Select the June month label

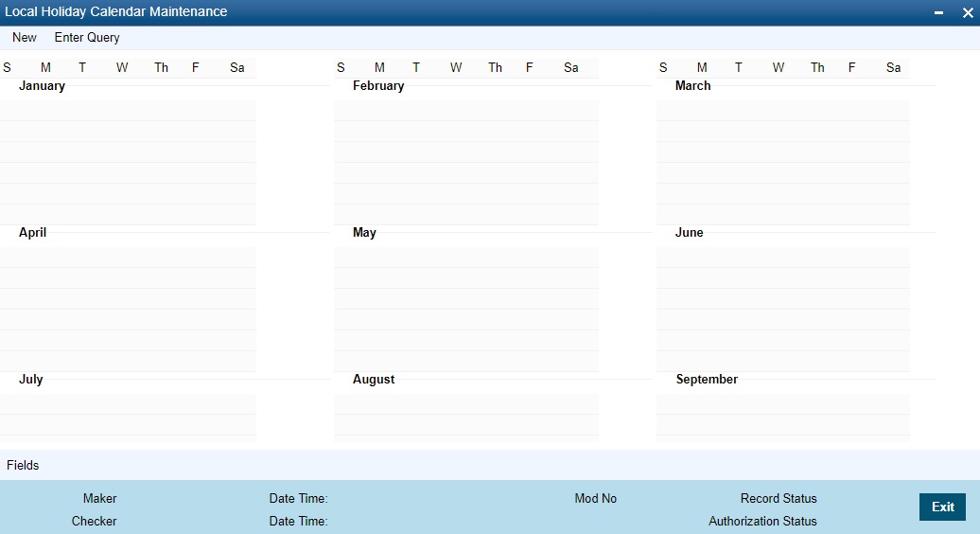pos(689,233)
